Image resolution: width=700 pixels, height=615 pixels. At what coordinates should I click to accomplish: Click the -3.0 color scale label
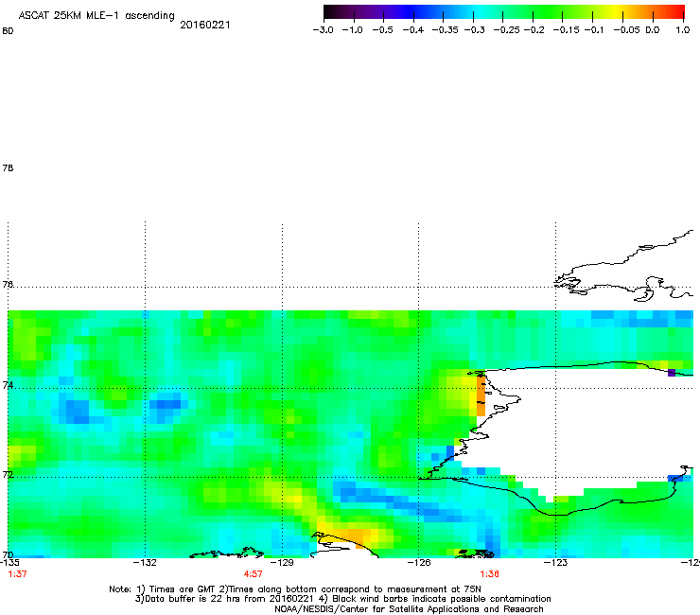324,30
